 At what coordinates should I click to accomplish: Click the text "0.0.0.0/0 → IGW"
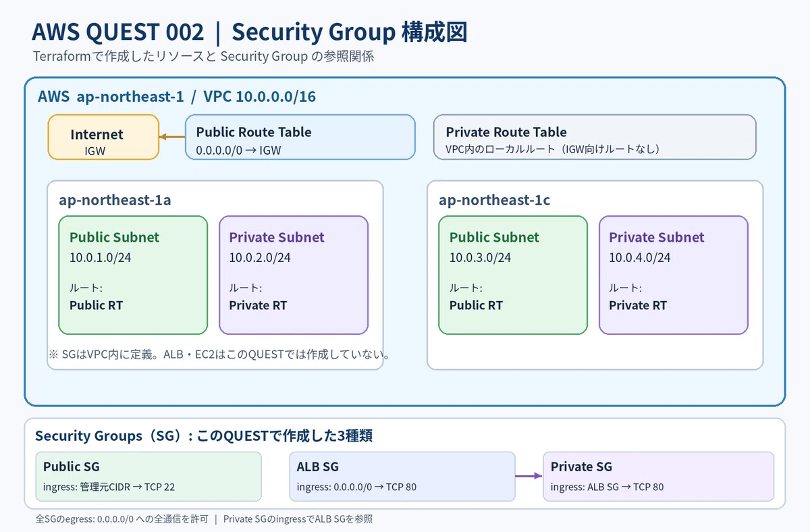point(238,150)
